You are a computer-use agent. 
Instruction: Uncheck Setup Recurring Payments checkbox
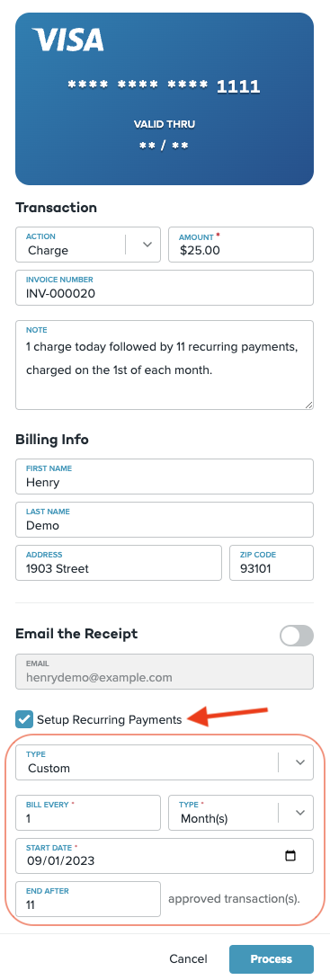(24, 719)
